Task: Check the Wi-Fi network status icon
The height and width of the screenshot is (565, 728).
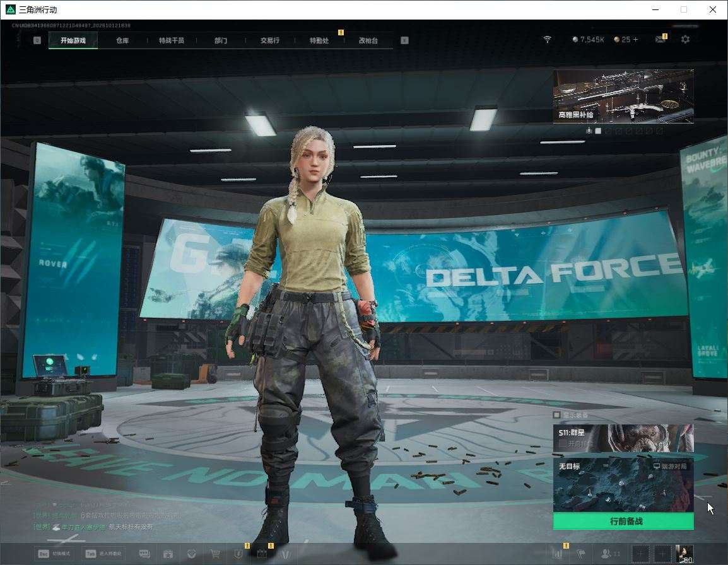Action: [x=548, y=40]
